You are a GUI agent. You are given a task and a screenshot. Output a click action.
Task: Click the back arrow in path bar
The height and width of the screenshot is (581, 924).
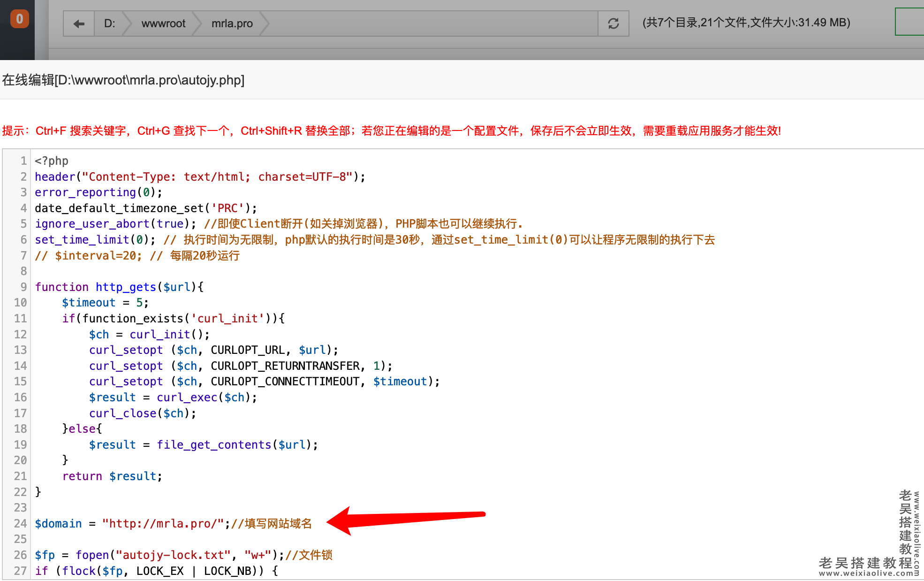79,23
